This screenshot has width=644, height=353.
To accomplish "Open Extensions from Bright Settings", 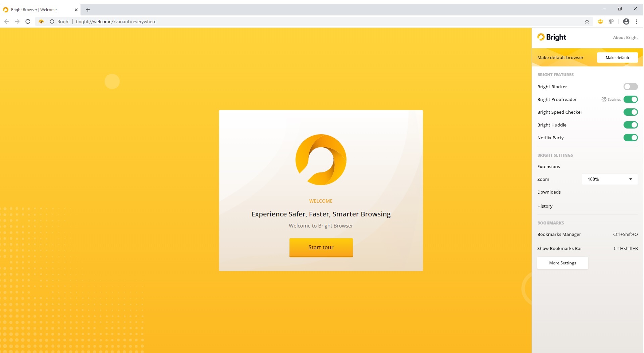I will point(548,166).
